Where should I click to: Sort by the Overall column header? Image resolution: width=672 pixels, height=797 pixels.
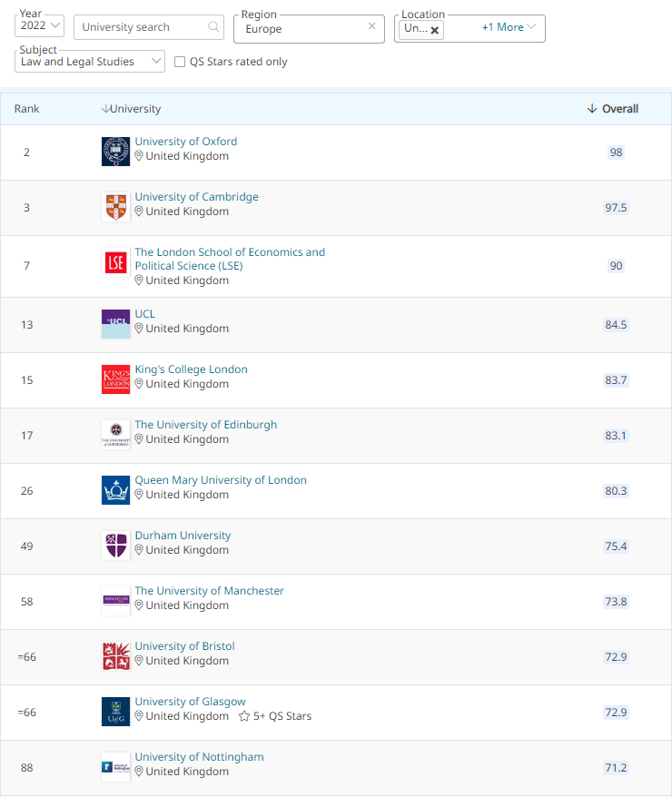pyautogui.click(x=612, y=109)
